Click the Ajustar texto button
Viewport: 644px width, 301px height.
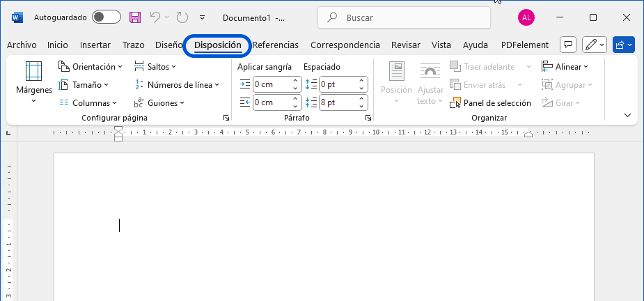[x=430, y=82]
